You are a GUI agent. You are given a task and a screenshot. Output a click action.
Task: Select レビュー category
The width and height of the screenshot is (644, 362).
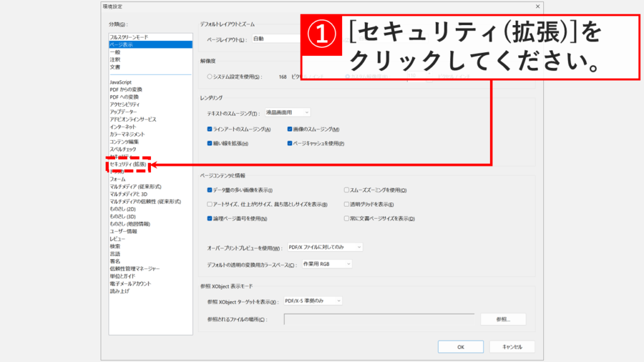[118, 238]
